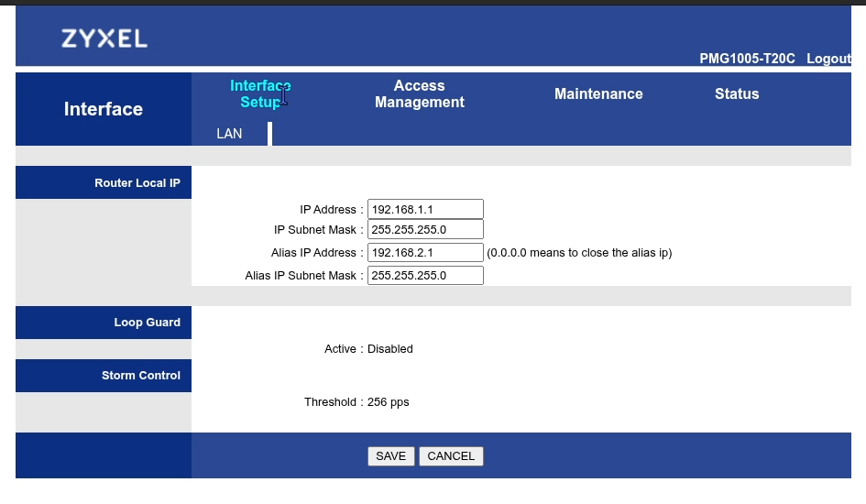Focus the Alias IP Subnet Mask field
866x504 pixels.
point(425,276)
